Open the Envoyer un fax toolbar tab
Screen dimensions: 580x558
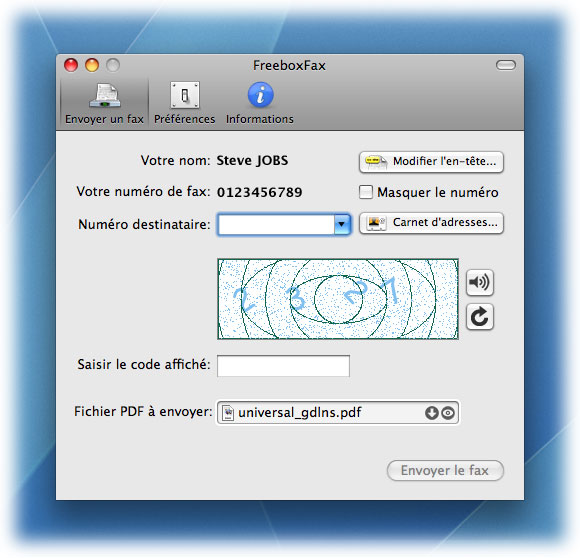tap(104, 104)
